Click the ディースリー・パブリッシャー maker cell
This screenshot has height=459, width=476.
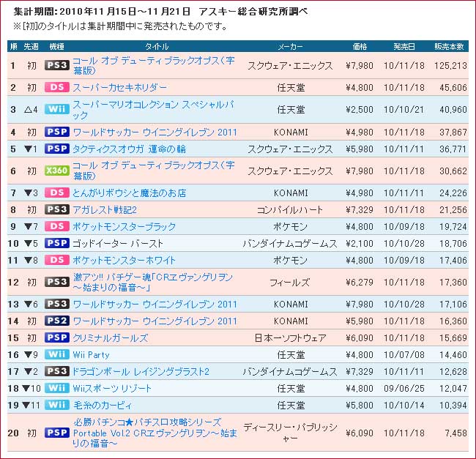[290, 433]
